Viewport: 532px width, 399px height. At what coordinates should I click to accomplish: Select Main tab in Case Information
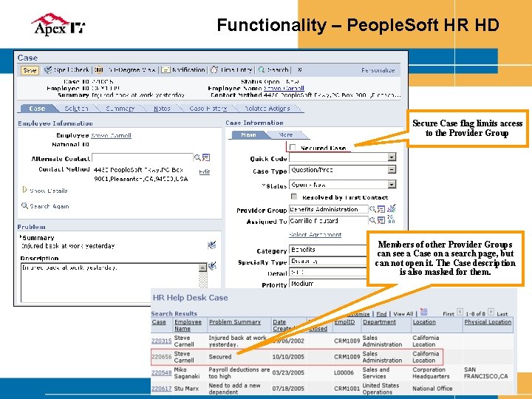click(x=248, y=135)
